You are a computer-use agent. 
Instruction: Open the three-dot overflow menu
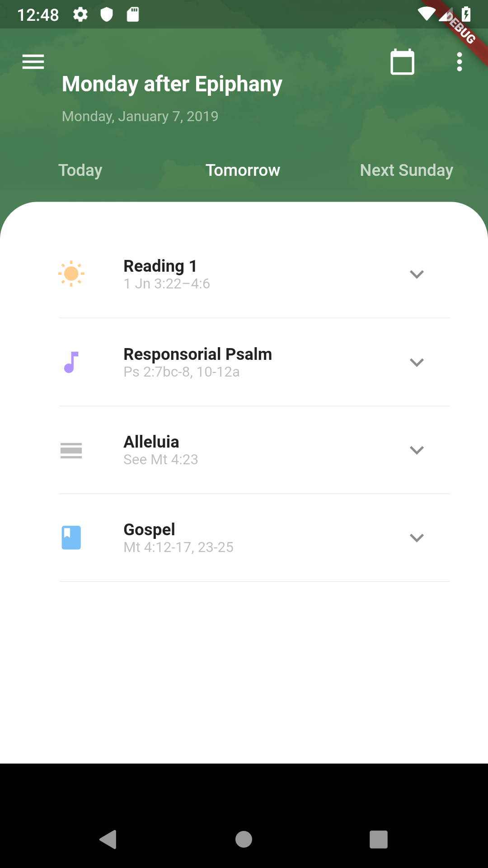tap(460, 62)
